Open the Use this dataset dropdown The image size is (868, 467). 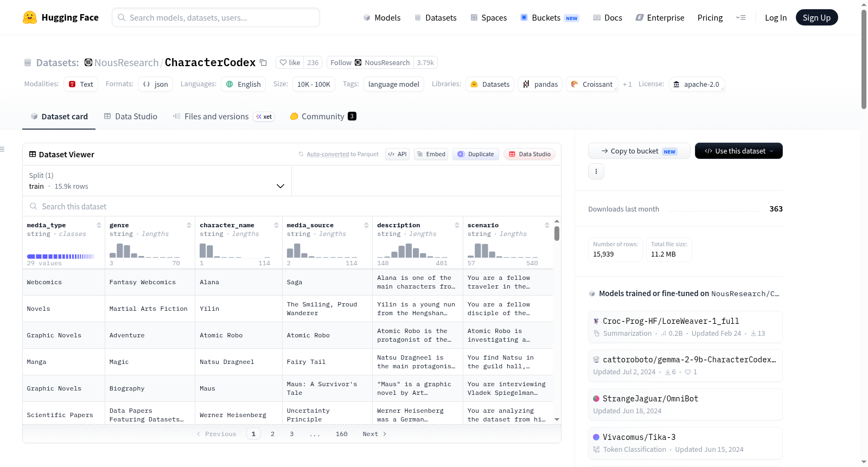[x=739, y=151]
